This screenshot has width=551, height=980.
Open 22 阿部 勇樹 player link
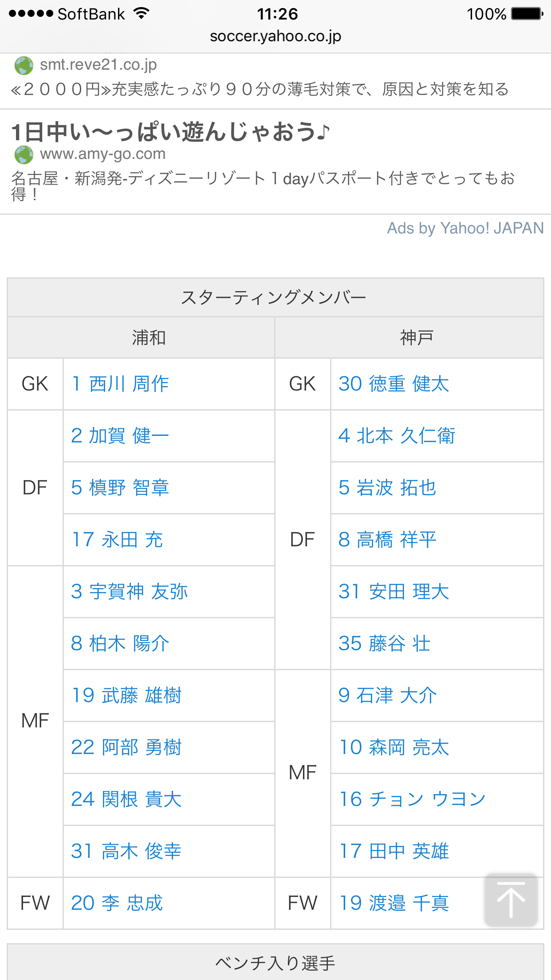pyautogui.click(x=126, y=747)
